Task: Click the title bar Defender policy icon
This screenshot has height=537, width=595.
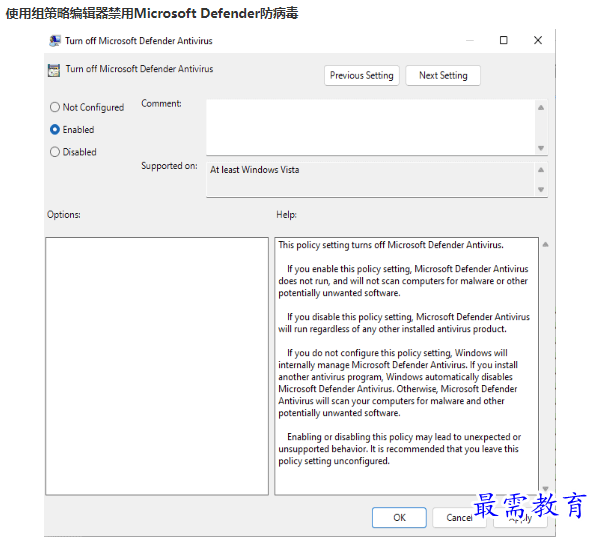Action: tap(55, 41)
